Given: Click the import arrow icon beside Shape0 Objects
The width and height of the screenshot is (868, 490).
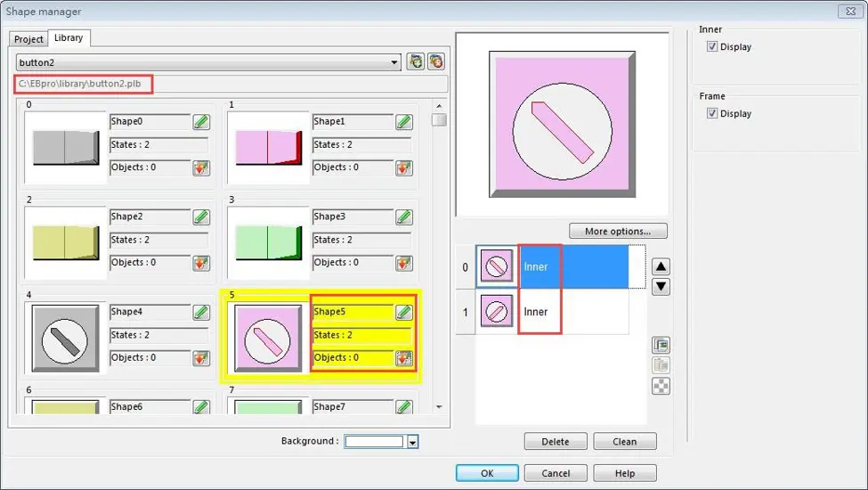Looking at the screenshot, I should (201, 167).
